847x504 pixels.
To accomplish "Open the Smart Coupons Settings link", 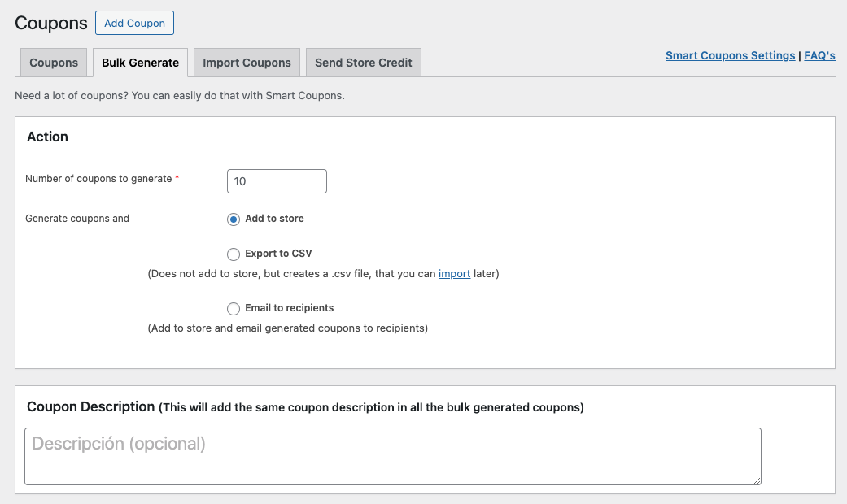I will (730, 55).
